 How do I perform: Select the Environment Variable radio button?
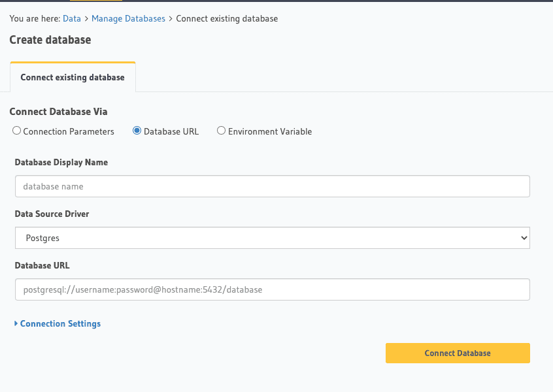[x=221, y=130]
